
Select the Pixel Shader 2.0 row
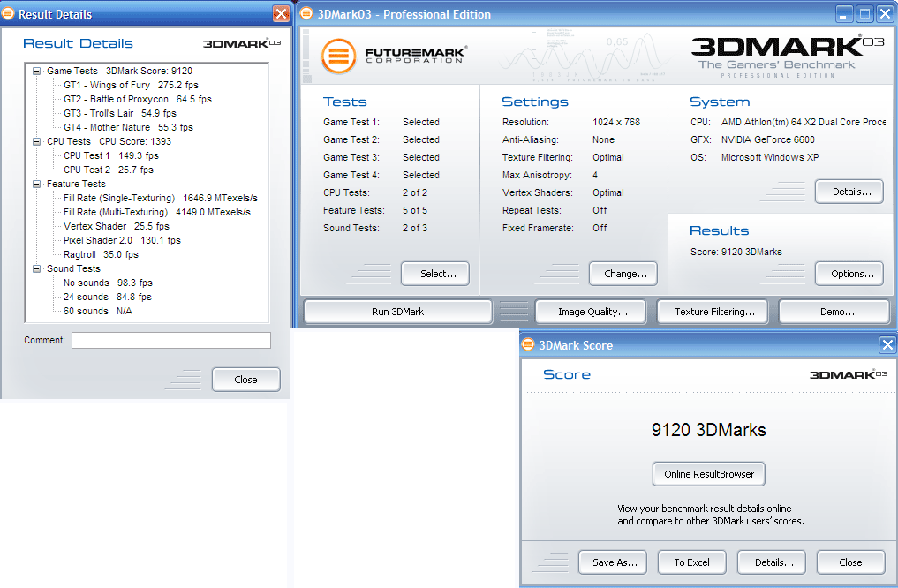(x=122, y=240)
